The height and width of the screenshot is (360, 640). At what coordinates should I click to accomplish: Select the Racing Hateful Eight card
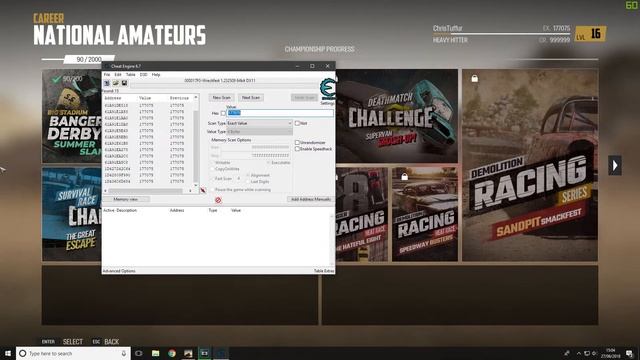click(x=362, y=214)
